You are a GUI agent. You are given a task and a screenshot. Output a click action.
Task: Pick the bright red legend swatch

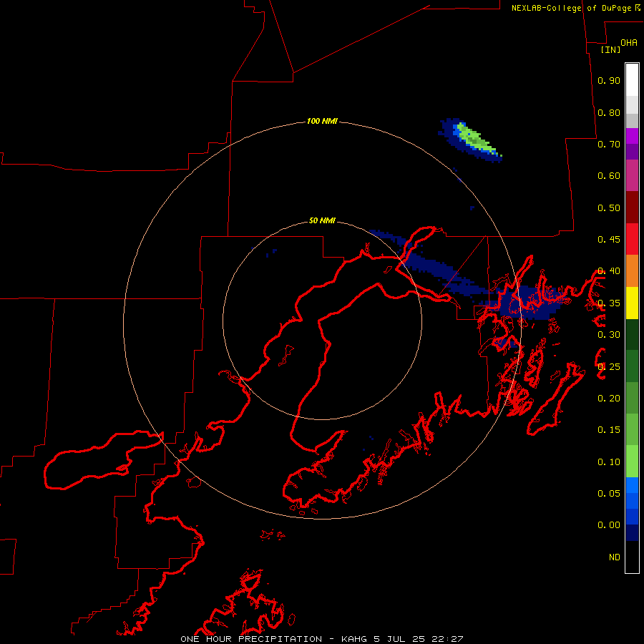[632, 239]
